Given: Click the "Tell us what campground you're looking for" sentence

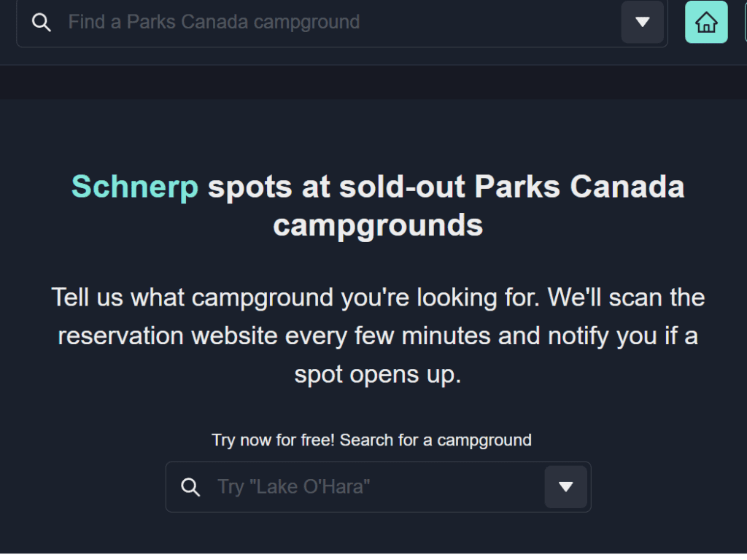Looking at the screenshot, I should 295,297.
